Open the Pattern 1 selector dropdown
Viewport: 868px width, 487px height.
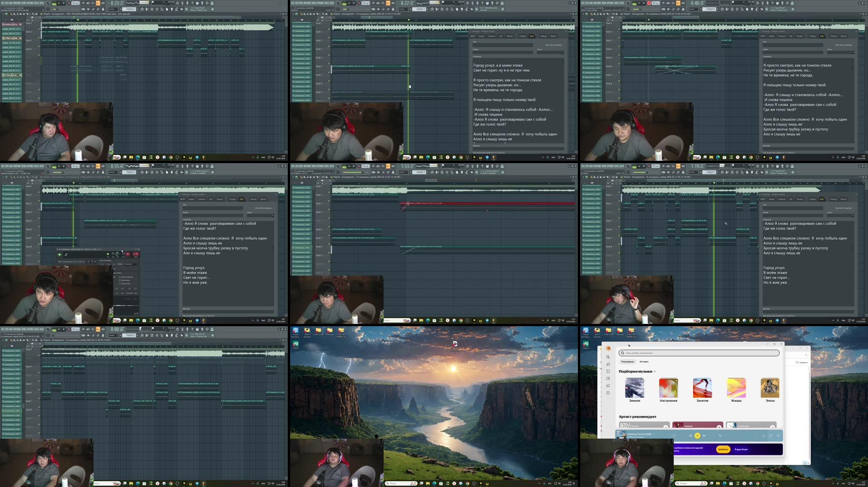pos(129,9)
